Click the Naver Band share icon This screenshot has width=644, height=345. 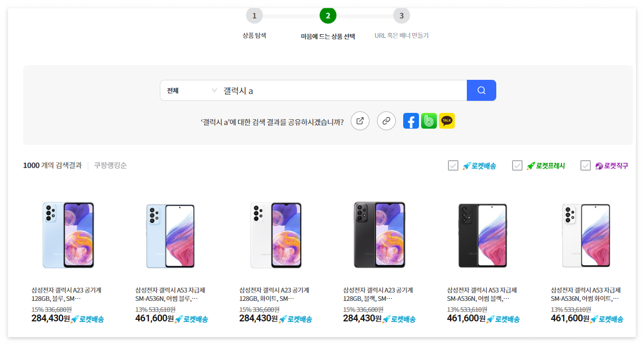(428, 120)
